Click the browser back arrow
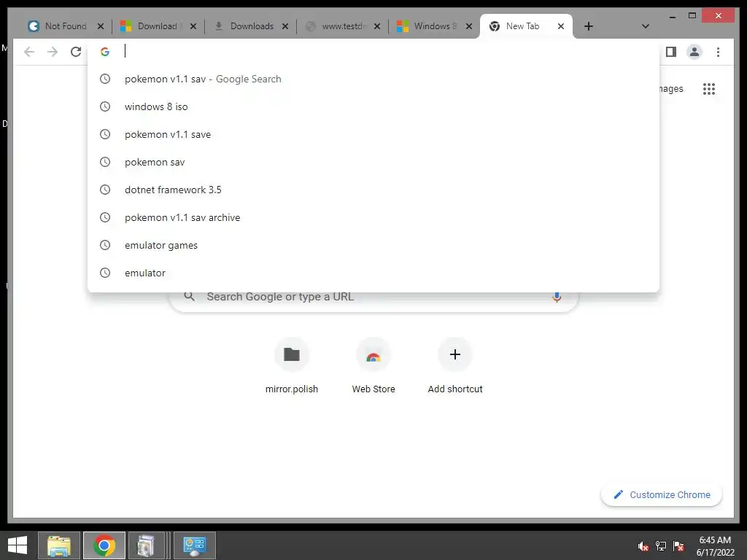 tap(29, 52)
